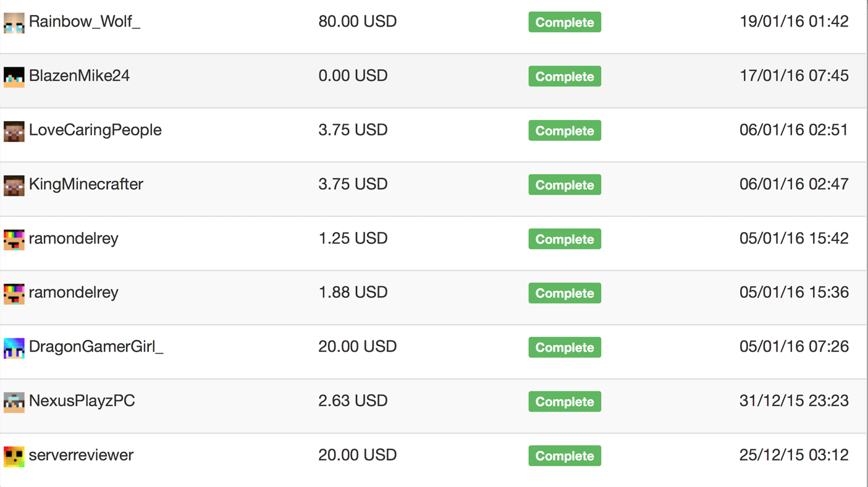Open the serverreviewer avatar icon

point(14,456)
